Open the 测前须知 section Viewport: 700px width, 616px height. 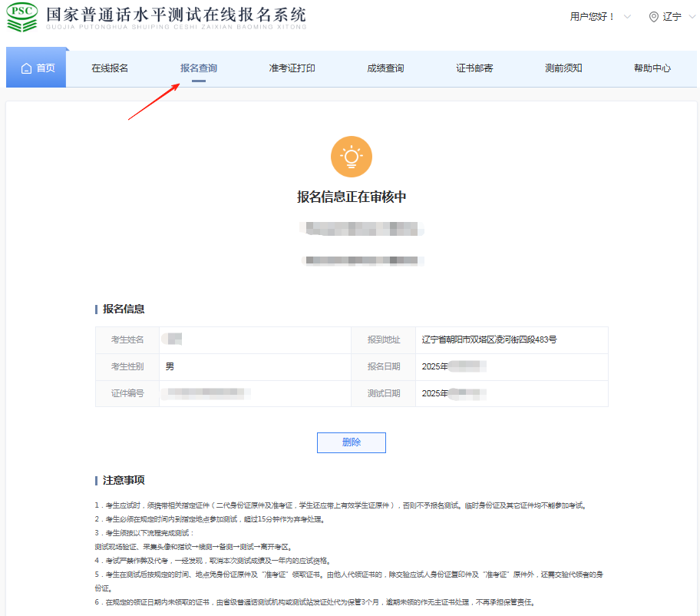563,68
